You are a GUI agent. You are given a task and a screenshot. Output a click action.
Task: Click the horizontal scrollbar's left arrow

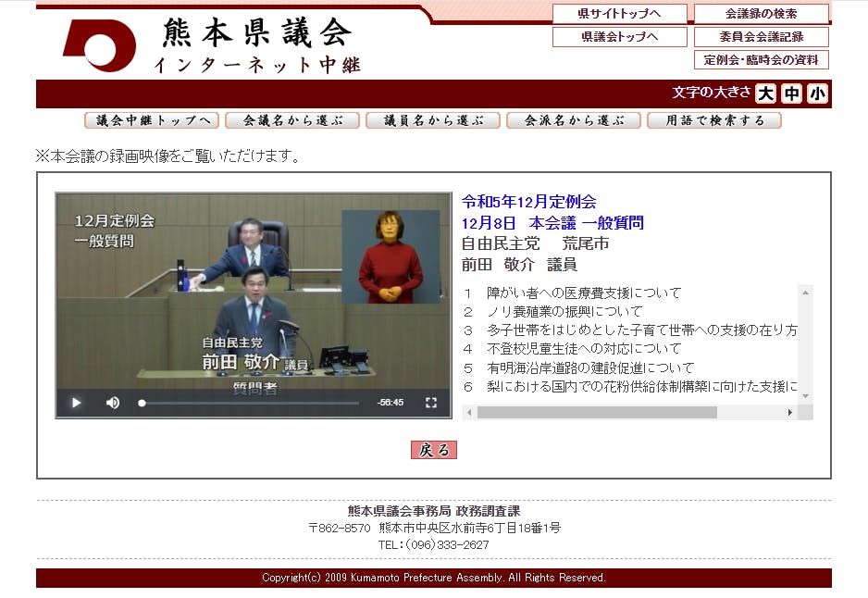coord(469,413)
